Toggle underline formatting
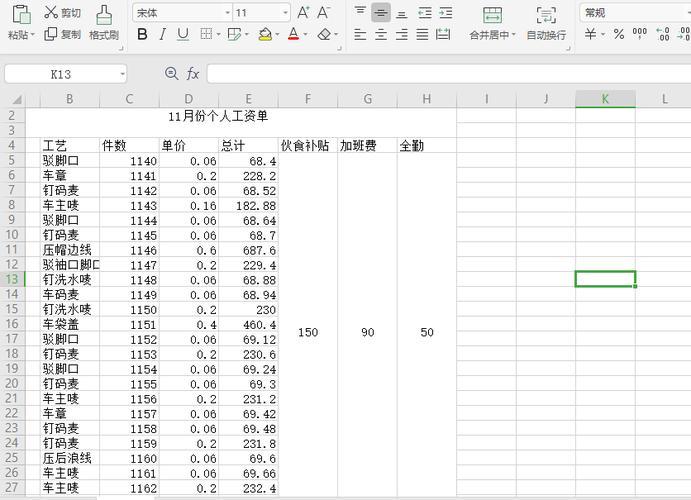 [182, 34]
